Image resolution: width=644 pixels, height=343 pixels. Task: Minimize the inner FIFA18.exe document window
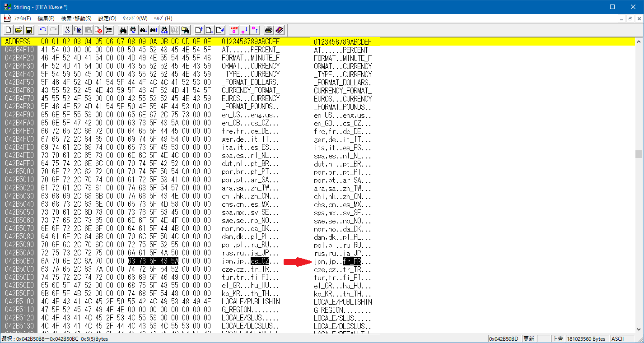pyautogui.click(x=621, y=19)
